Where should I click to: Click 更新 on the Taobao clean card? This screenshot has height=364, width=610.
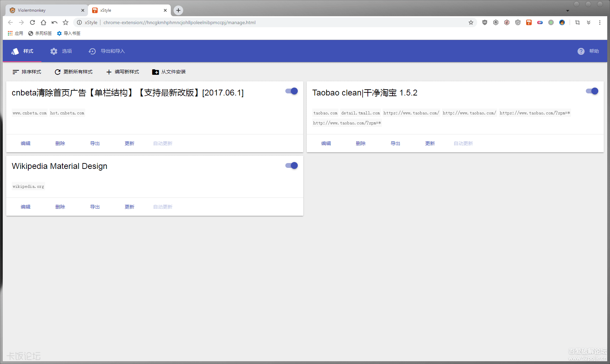(430, 143)
